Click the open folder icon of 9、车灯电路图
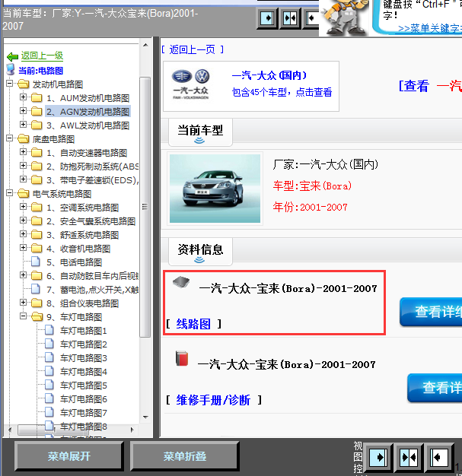 37,316
